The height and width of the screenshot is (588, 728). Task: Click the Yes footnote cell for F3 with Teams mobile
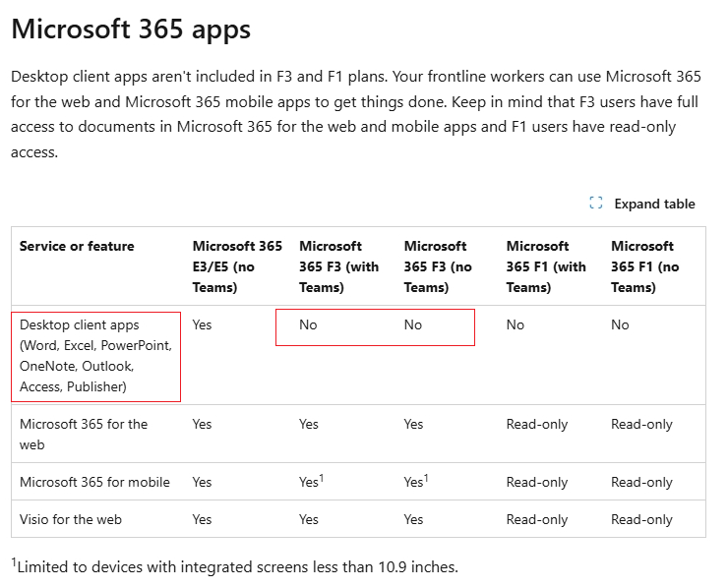pyautogui.click(x=311, y=481)
